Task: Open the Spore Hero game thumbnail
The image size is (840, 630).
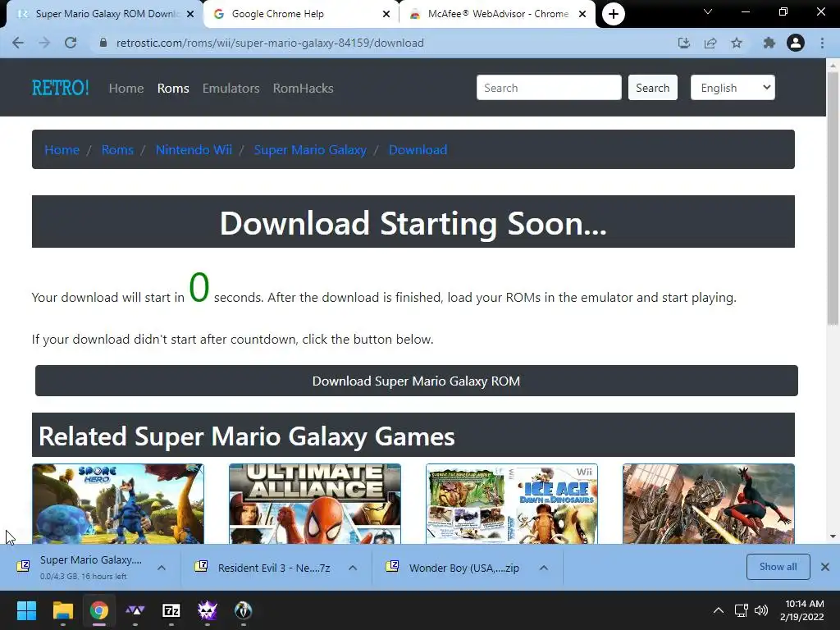Action: [118, 504]
